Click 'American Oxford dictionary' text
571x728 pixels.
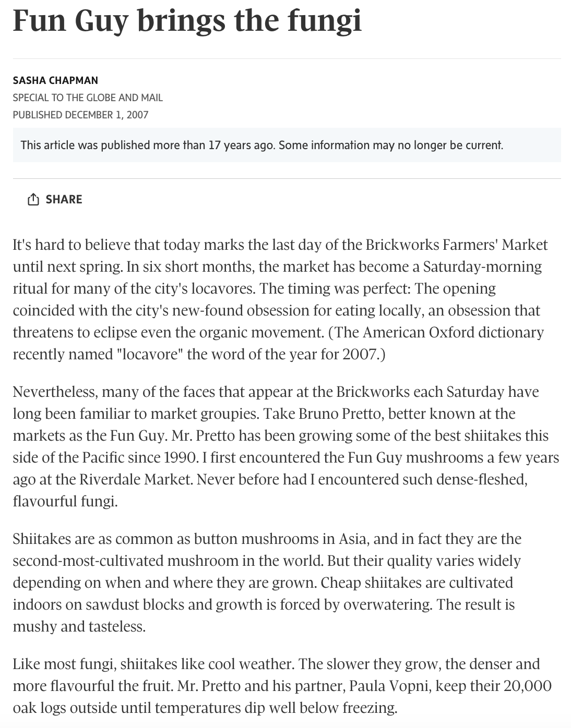click(453, 332)
